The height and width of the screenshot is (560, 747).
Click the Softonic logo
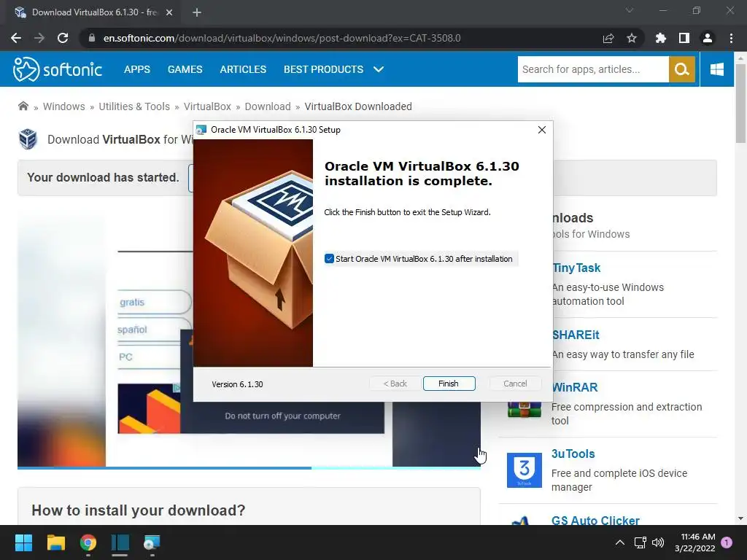pyautogui.click(x=58, y=69)
